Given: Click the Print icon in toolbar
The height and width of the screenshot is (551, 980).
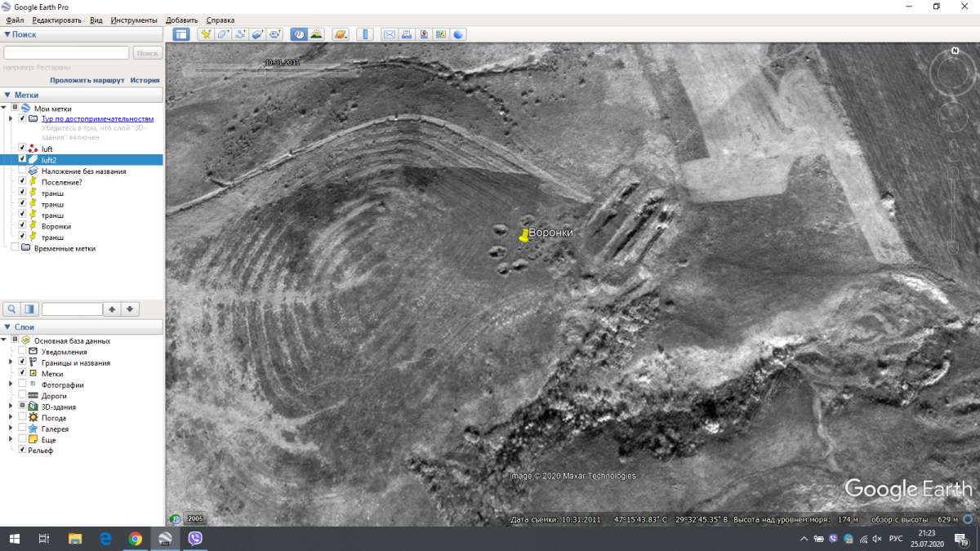Looking at the screenshot, I should click(x=406, y=34).
